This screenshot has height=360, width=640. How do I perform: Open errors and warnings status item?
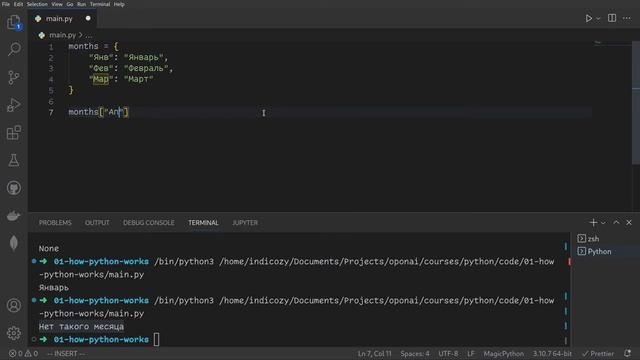(23, 353)
